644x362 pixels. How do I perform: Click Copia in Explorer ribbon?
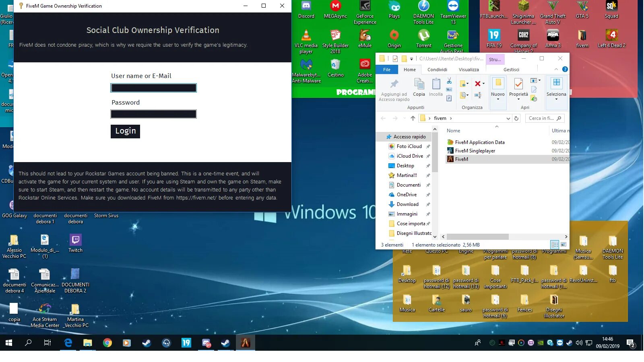click(x=419, y=87)
